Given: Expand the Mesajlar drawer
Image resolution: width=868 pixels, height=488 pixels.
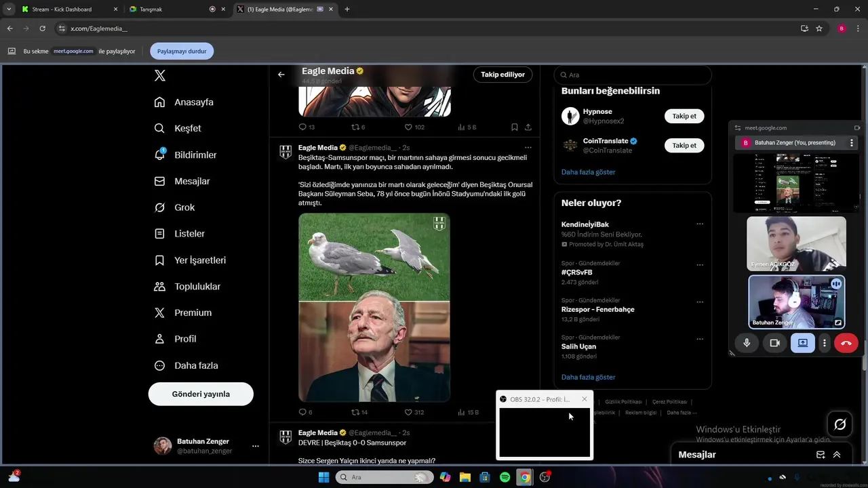Looking at the screenshot, I should pyautogui.click(x=837, y=455).
